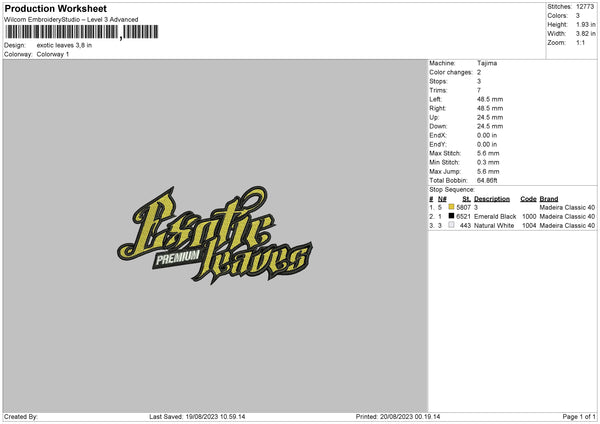Click the Machine value Tajima
This screenshot has height=424, width=600.
click(487, 63)
